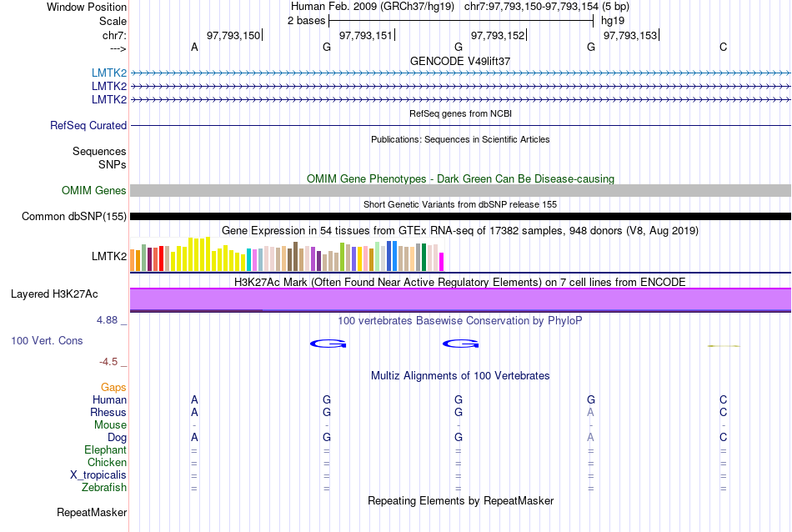Click the Rhesus species label

click(108, 412)
